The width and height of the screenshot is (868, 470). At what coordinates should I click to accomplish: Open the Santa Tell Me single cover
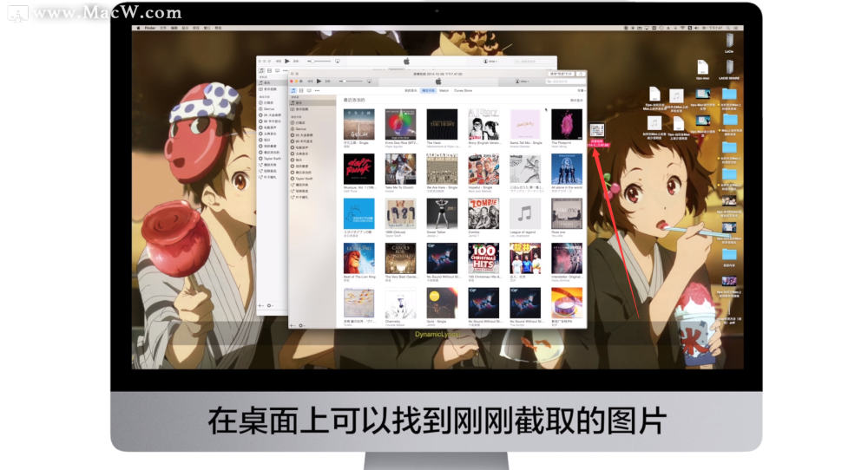pyautogui.click(x=525, y=124)
